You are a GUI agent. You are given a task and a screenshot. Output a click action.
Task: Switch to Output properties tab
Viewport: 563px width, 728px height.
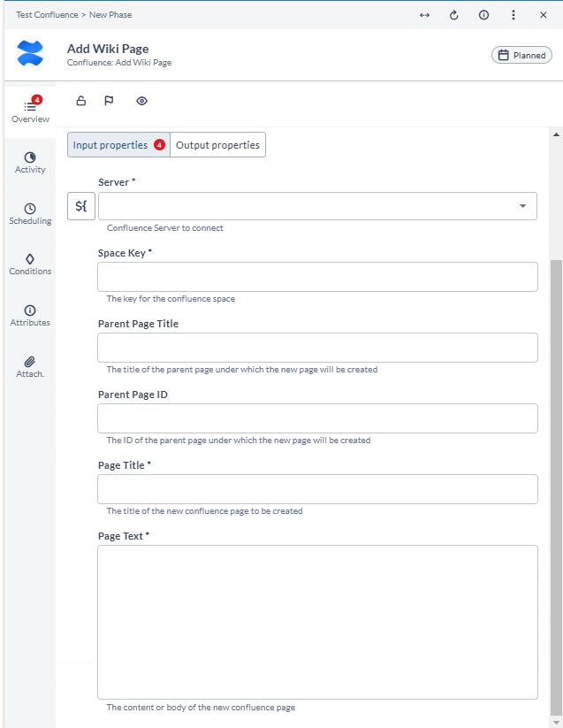coord(218,145)
